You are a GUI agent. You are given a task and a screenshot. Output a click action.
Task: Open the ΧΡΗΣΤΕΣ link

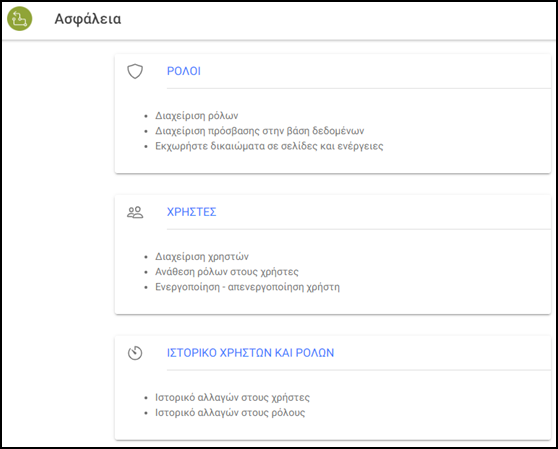click(x=191, y=212)
